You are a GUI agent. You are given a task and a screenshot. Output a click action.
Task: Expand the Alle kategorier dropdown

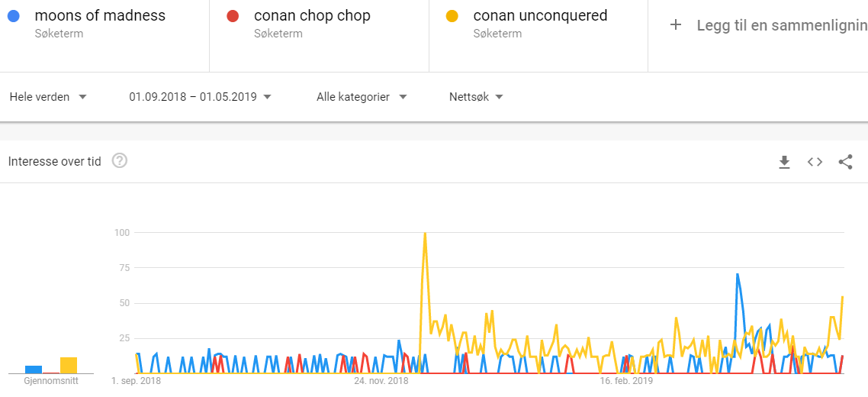tap(362, 97)
